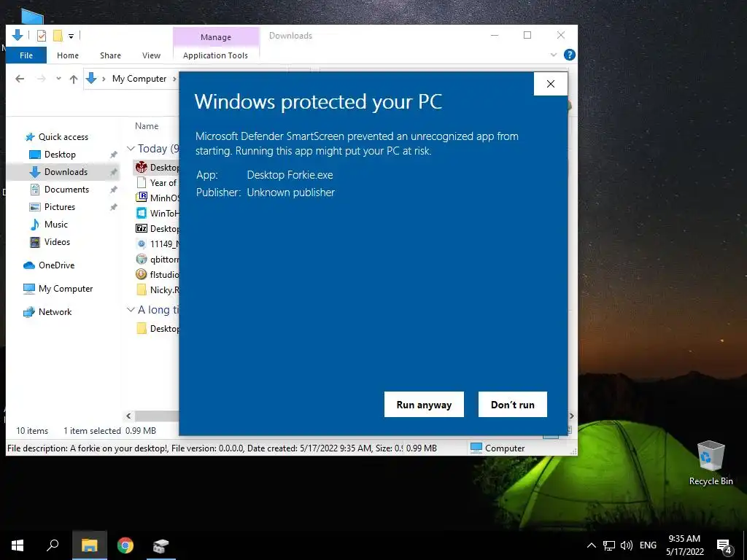Open recent locations dropdown arrow
This screenshot has height=560, width=747.
58,79
